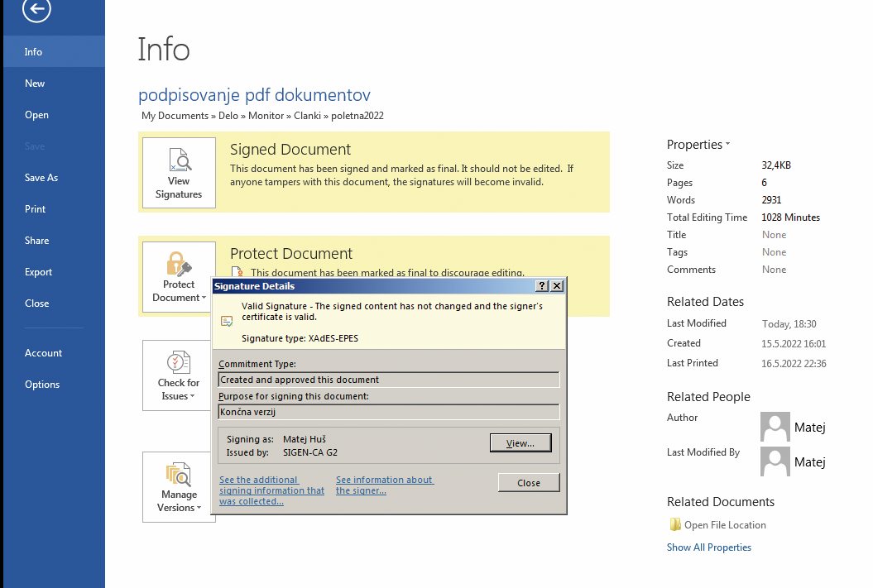Click Save As in the sidebar
This screenshot has height=588, width=873.
[54, 178]
